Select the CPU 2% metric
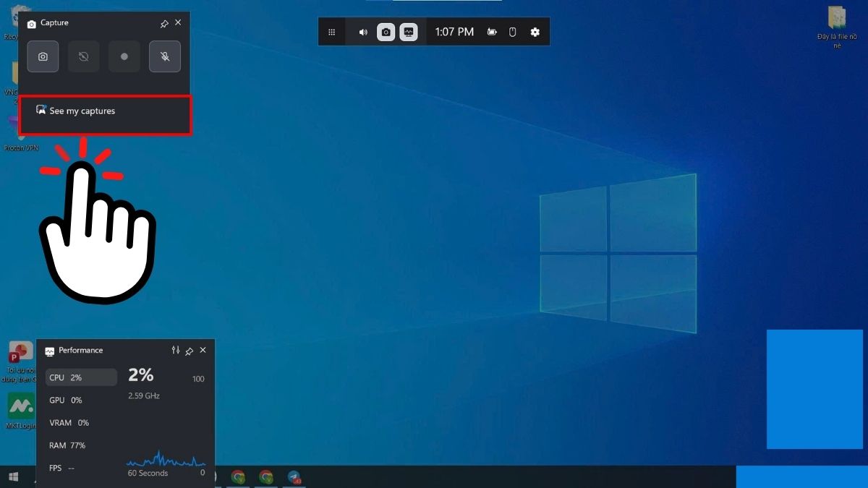 (x=81, y=377)
